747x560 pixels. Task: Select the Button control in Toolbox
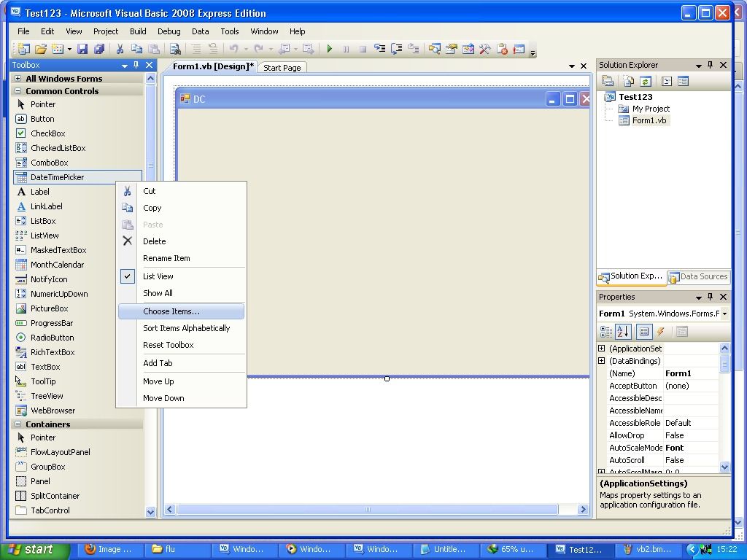pos(77,119)
